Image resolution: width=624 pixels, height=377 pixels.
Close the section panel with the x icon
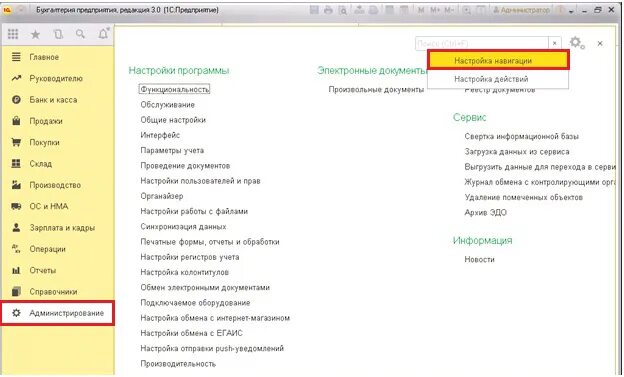tap(600, 43)
